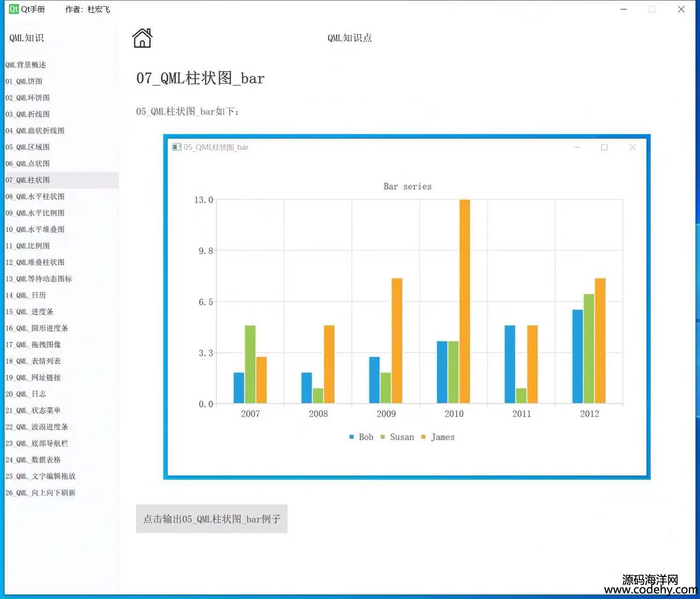Click the tall James bar for 2010
This screenshot has width=700, height=599.
click(x=465, y=301)
